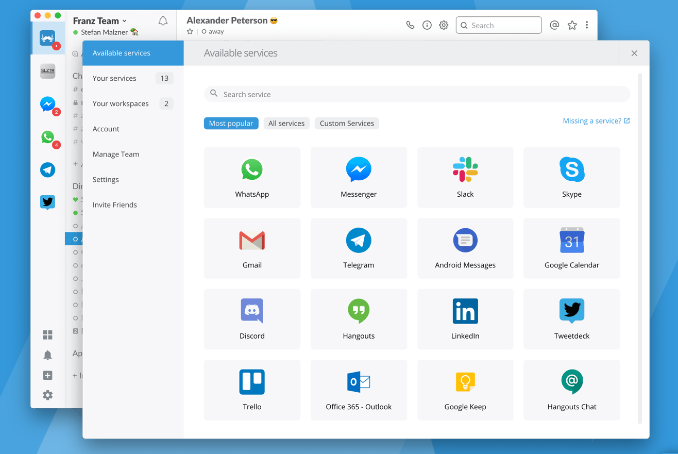The image size is (678, 454).
Task: Open settings with the sidebar gear icon
Action: coord(48,395)
